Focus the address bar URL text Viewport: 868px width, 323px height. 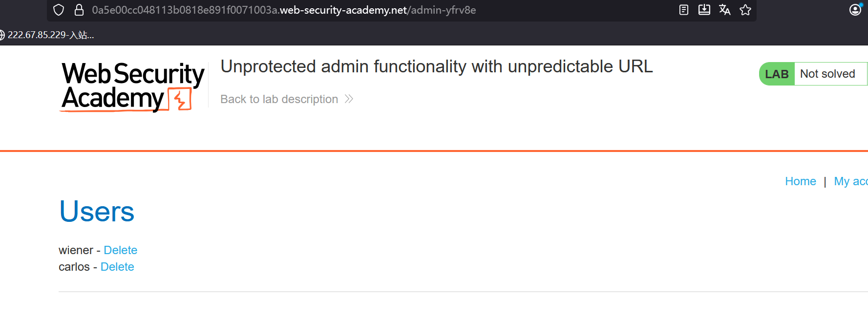[x=283, y=10]
